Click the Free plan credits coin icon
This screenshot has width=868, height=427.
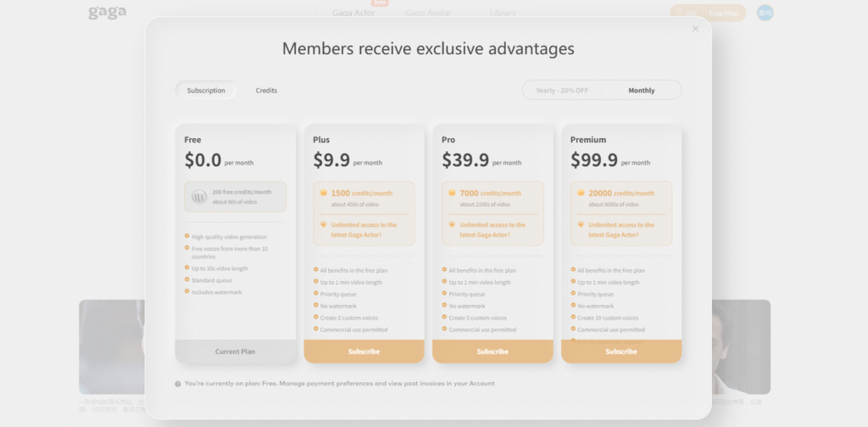(199, 197)
